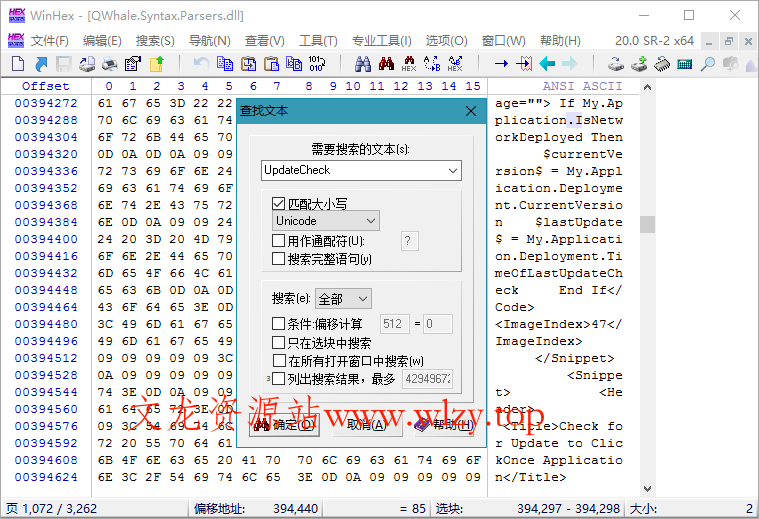
Task: Open the 编辑(E) menu
Action: 102,41
